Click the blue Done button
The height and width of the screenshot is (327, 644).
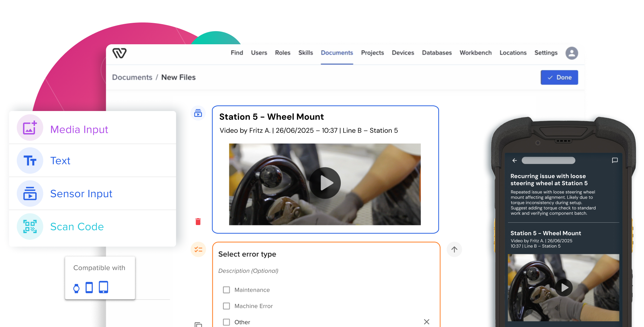[559, 77]
